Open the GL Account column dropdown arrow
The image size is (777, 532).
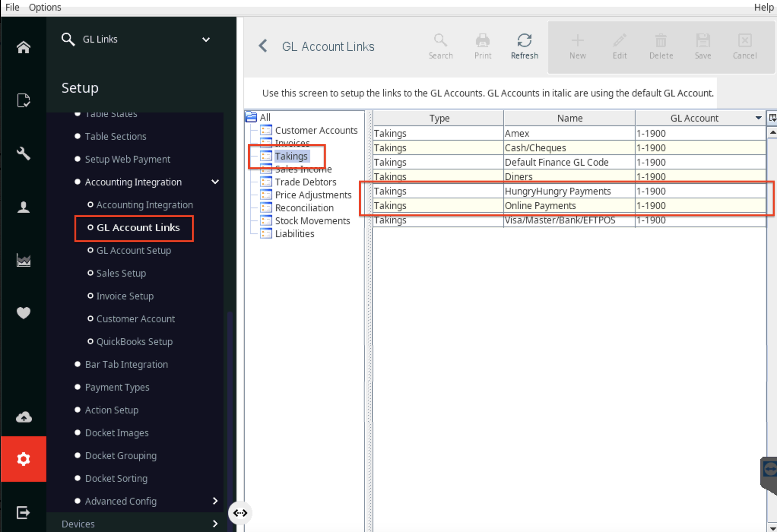pos(758,118)
